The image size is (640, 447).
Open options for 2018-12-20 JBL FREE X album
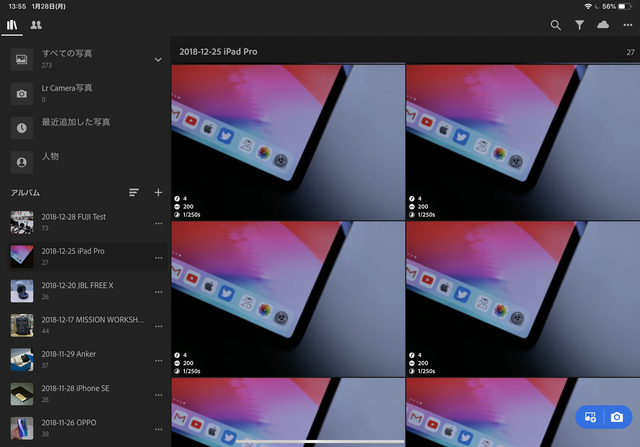click(x=158, y=291)
